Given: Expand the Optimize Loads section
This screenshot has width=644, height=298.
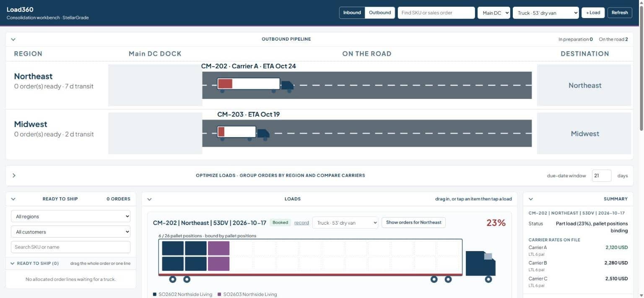Looking at the screenshot, I should coord(14,176).
